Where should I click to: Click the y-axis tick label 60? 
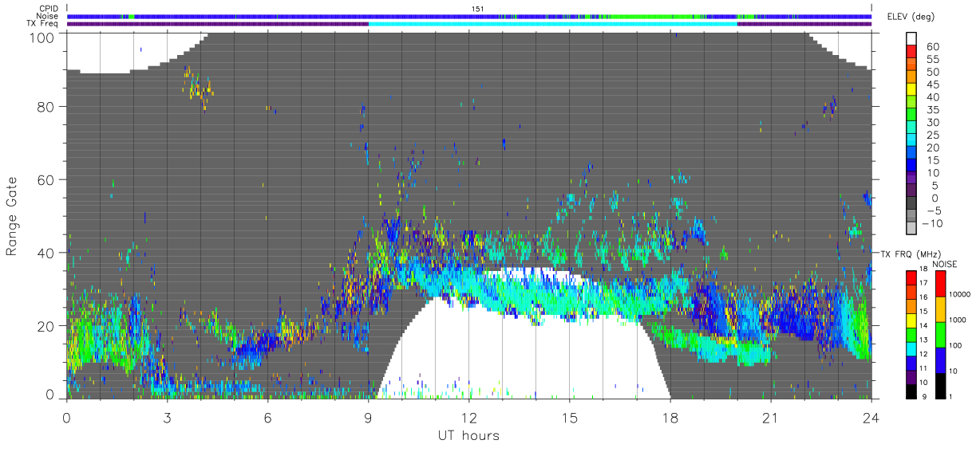point(47,179)
